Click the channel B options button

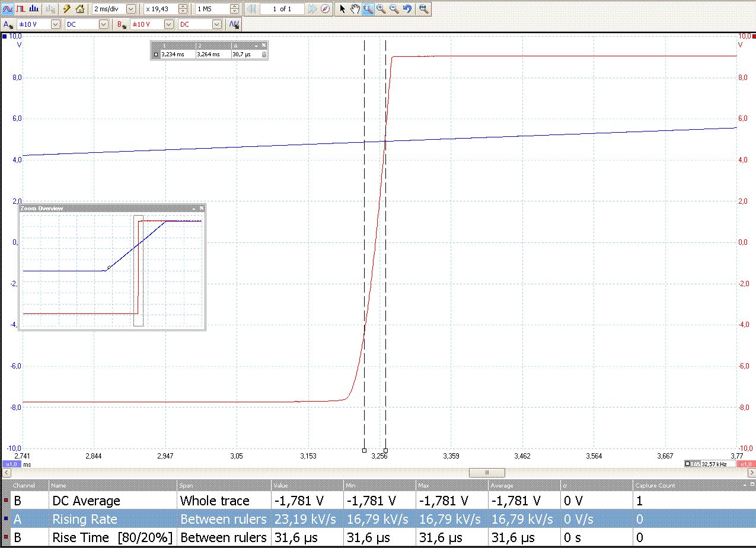coord(122,24)
